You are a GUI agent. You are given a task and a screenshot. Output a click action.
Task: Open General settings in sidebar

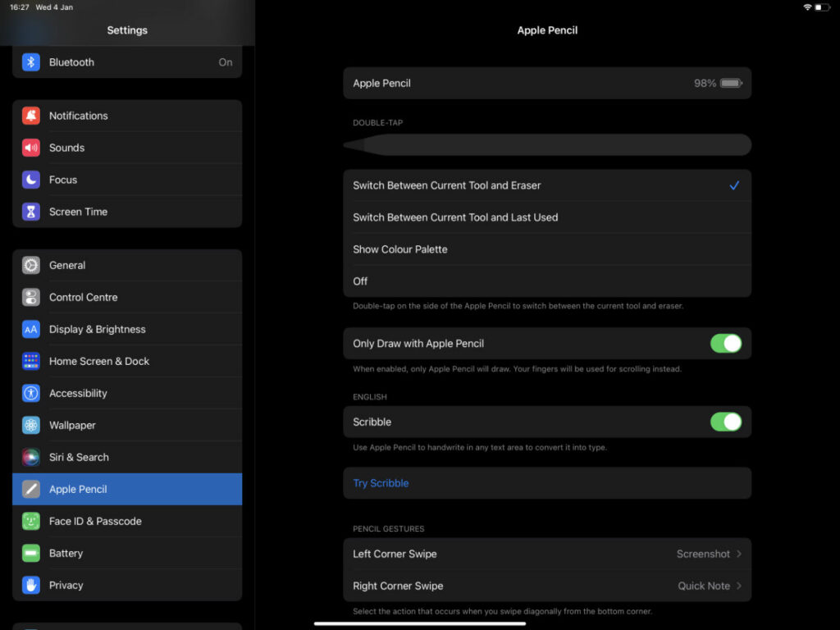[x=67, y=265]
